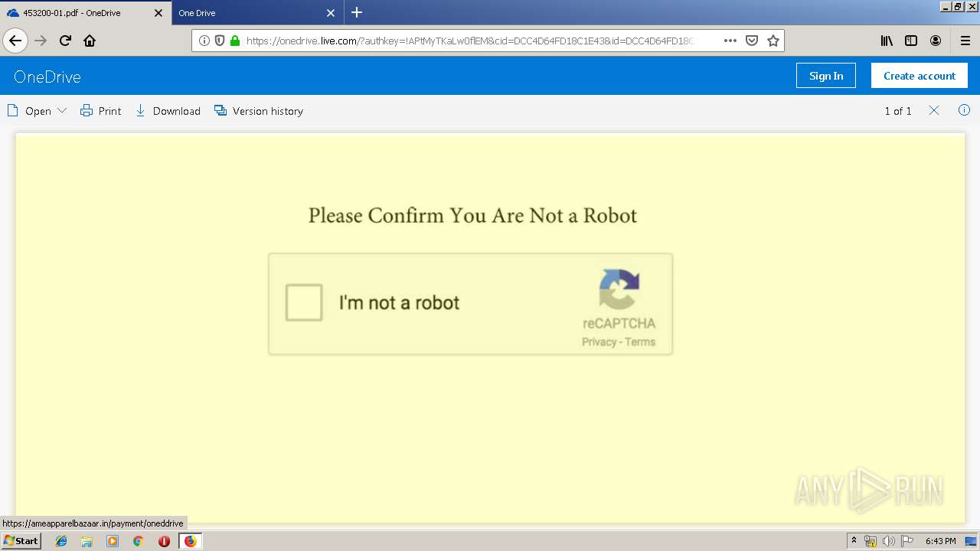The width and height of the screenshot is (980, 551).
Task: Open Windows Media Player from taskbar
Action: click(113, 541)
